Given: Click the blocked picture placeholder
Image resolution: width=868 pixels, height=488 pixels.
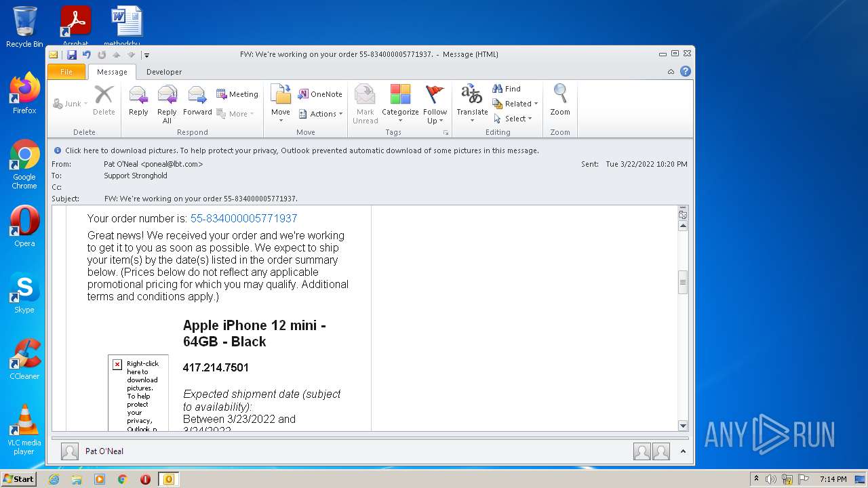Looking at the screenshot, I should click(x=138, y=393).
